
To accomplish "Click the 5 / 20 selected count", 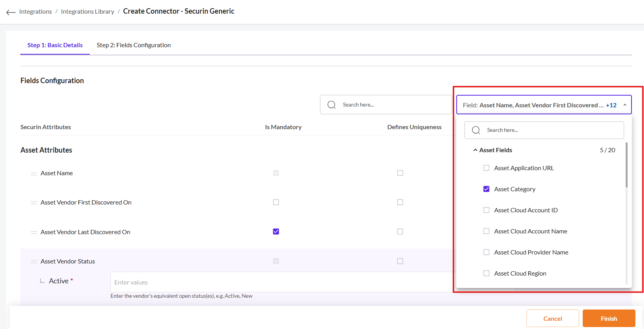I will coord(607,150).
